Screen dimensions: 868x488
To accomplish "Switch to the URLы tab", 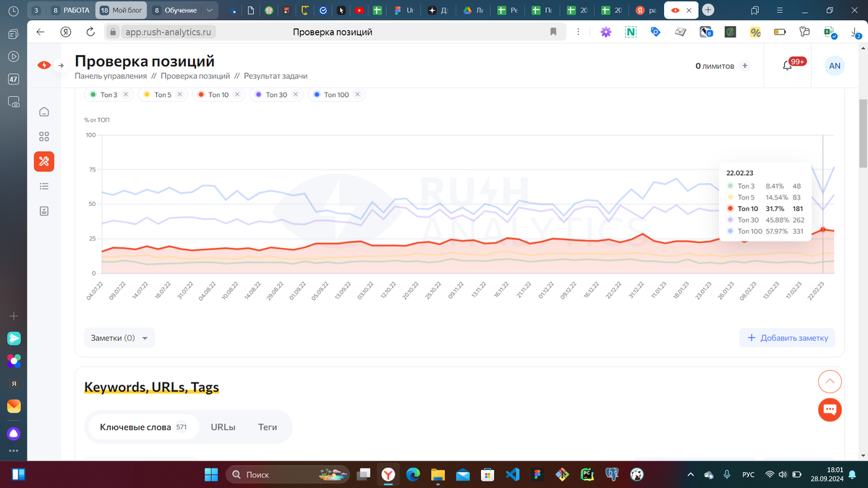I will (x=222, y=427).
